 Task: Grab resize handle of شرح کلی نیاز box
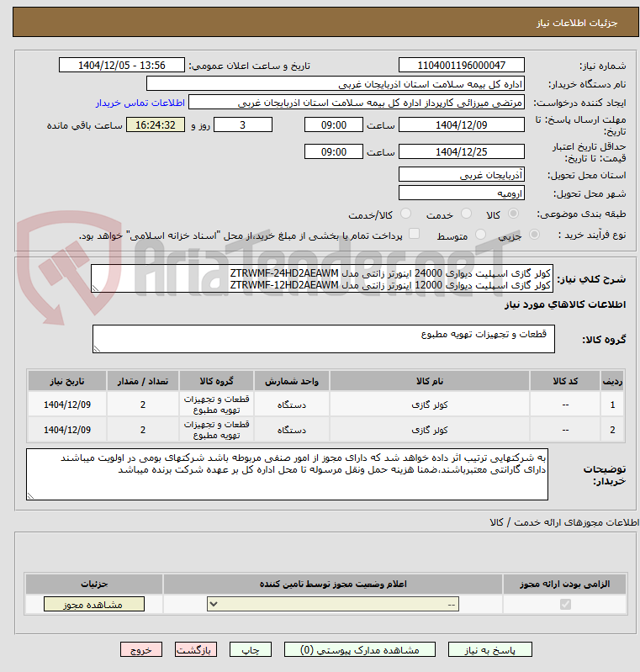click(x=95, y=288)
